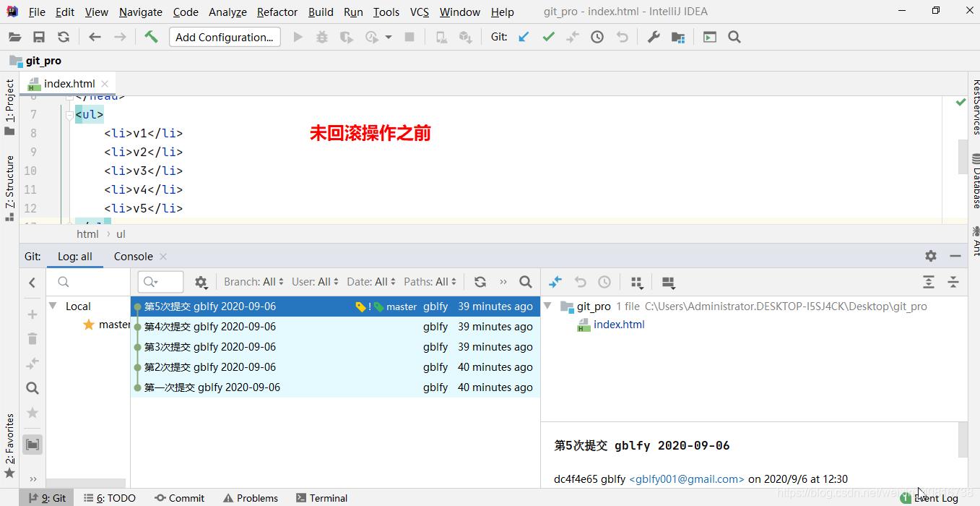
Task: Collapse the branches pane with the left chevron
Action: (32, 283)
